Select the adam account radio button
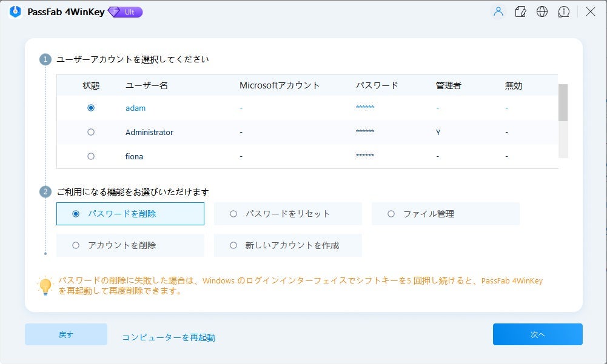Image resolution: width=607 pixels, height=364 pixels. [x=91, y=108]
